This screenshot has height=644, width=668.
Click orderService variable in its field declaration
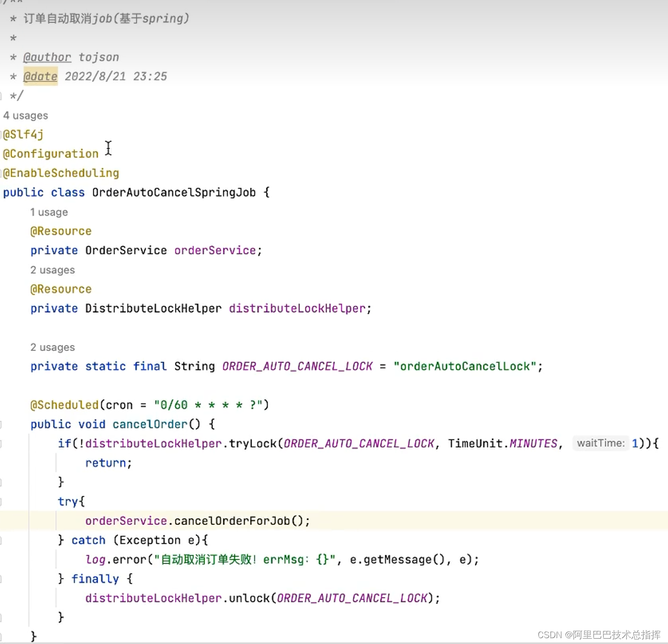click(x=215, y=250)
